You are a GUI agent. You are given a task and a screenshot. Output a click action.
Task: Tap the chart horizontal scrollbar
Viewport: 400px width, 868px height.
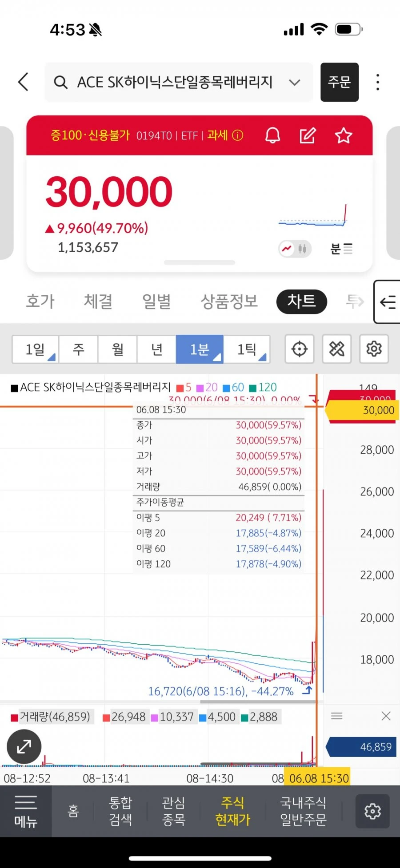tap(259, 702)
